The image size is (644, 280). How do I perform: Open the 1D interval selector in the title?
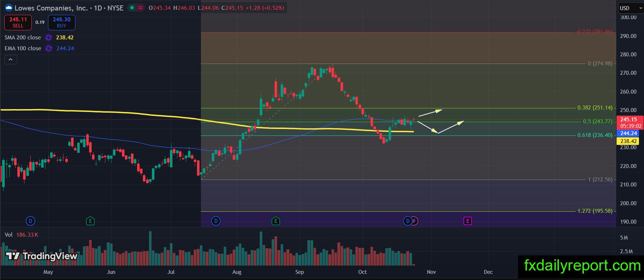(x=97, y=8)
